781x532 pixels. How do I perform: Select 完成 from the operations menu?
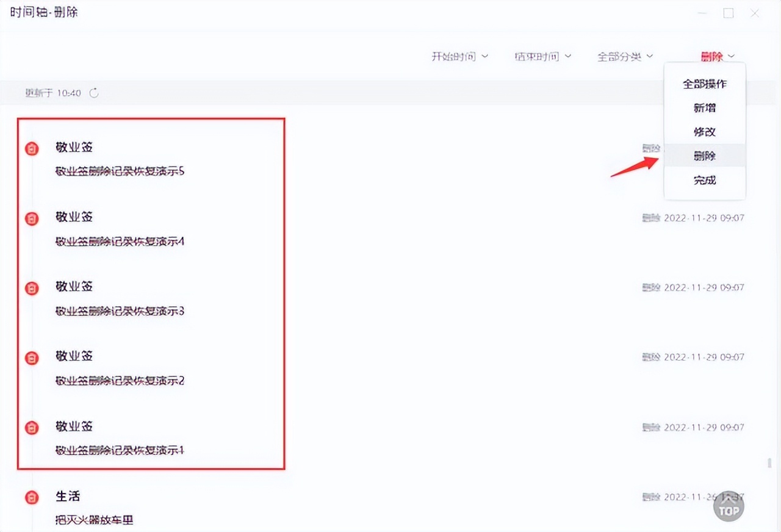704,180
